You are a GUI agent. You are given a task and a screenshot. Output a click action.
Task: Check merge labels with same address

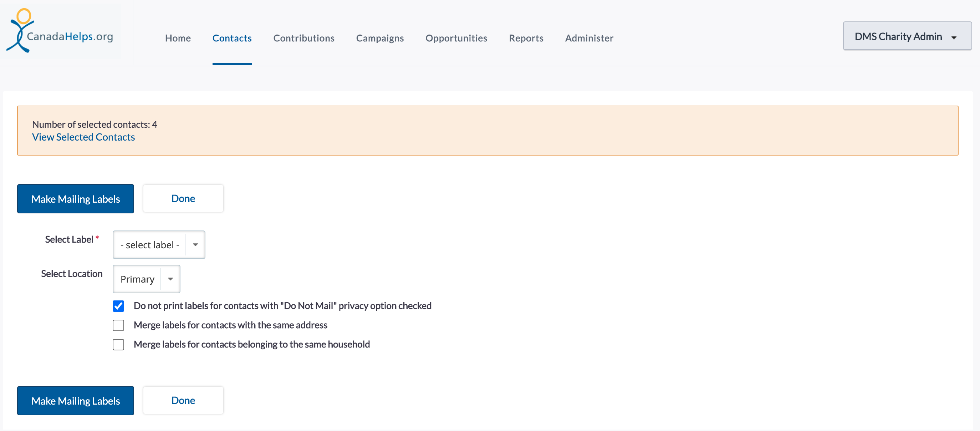point(118,325)
